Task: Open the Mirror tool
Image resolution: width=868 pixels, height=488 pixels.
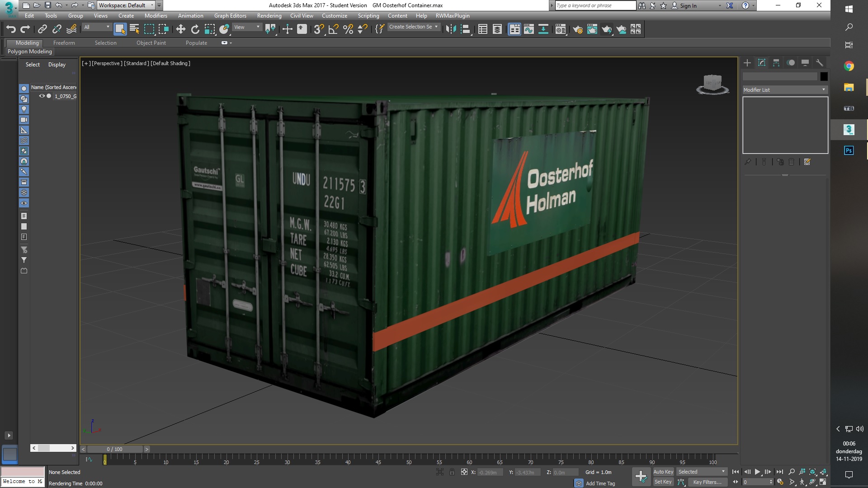Action: 450,29
